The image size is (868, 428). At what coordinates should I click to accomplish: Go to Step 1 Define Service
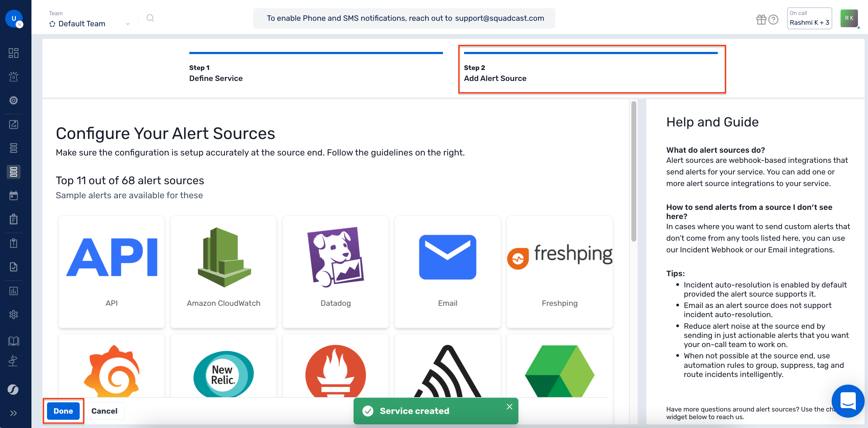pos(316,68)
